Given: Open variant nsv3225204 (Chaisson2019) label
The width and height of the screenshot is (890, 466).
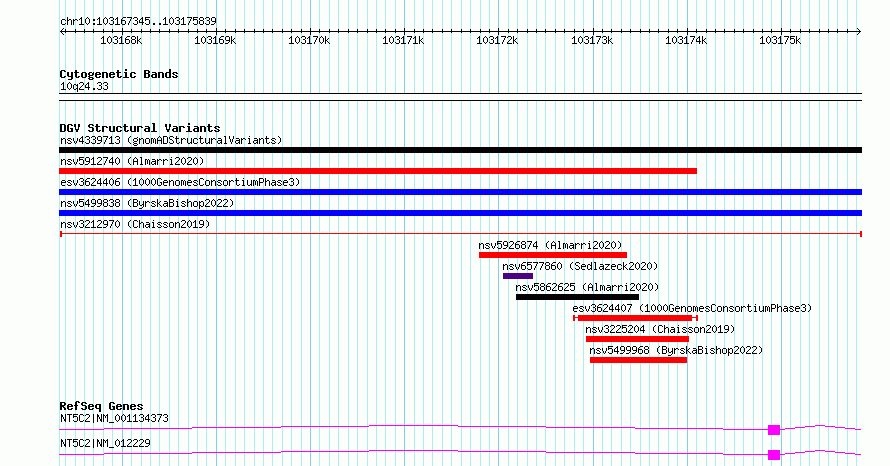Looking at the screenshot, I should click(x=660, y=329).
